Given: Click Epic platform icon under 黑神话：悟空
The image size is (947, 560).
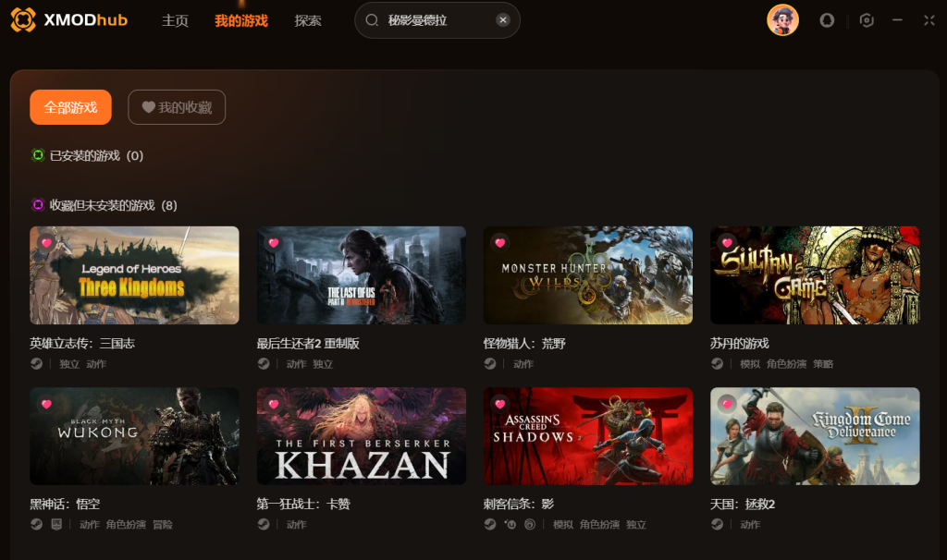Looking at the screenshot, I should [x=56, y=524].
